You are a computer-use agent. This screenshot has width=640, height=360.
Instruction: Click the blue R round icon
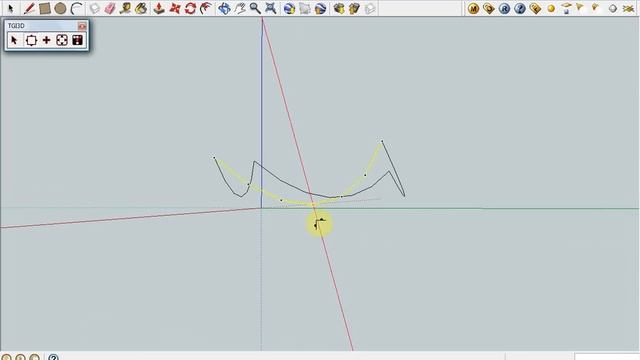pyautogui.click(x=504, y=8)
